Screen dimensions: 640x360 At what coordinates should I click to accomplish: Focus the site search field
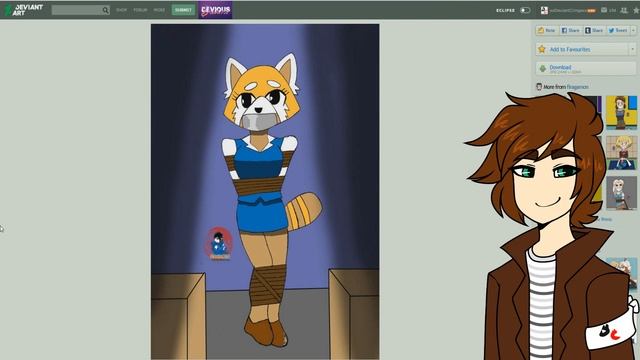[x=80, y=10]
